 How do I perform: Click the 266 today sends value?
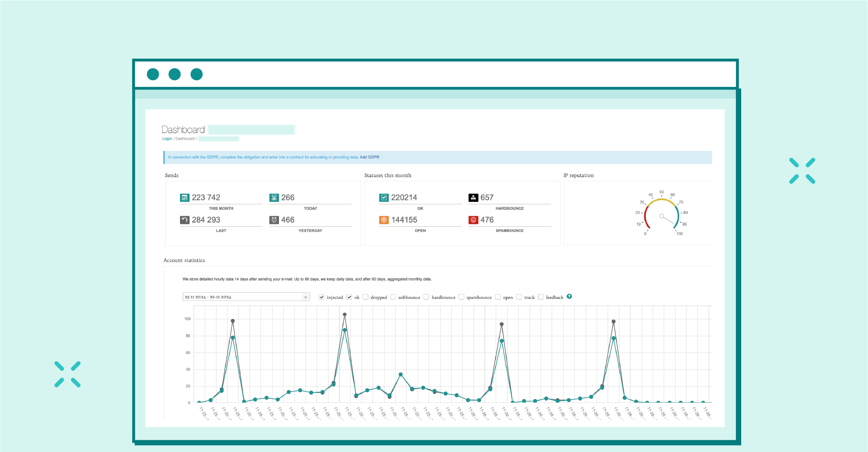click(288, 197)
